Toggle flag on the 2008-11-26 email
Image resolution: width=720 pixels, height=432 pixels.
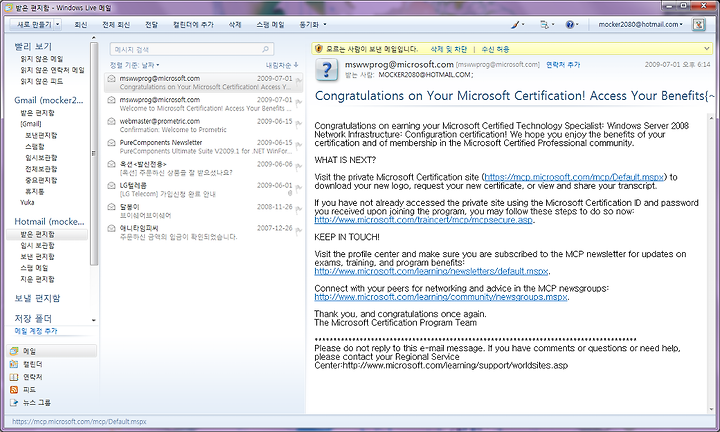(x=298, y=210)
